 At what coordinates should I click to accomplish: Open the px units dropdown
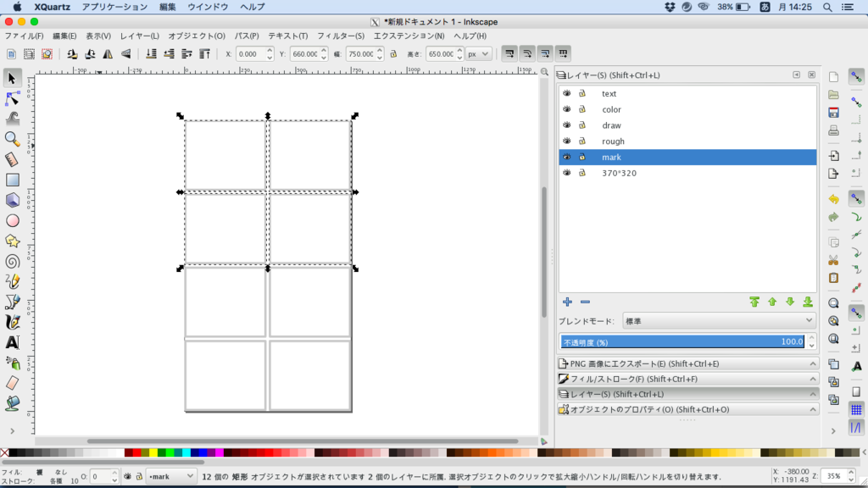pos(478,53)
